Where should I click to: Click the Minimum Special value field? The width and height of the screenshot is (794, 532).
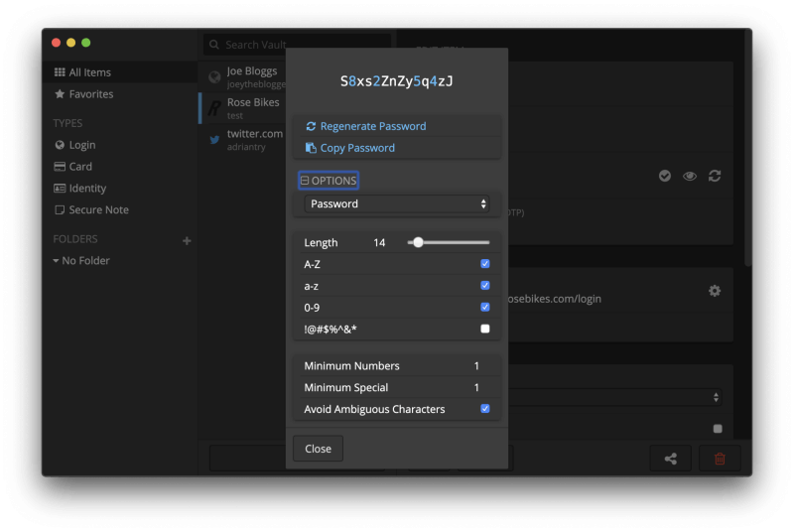pyautogui.click(x=476, y=388)
